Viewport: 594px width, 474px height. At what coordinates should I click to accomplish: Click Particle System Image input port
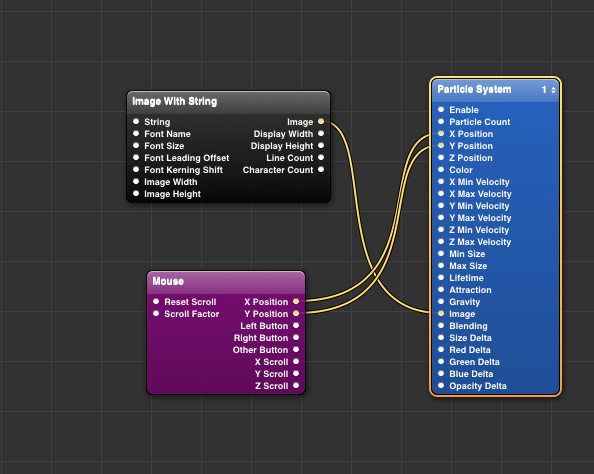(441, 314)
